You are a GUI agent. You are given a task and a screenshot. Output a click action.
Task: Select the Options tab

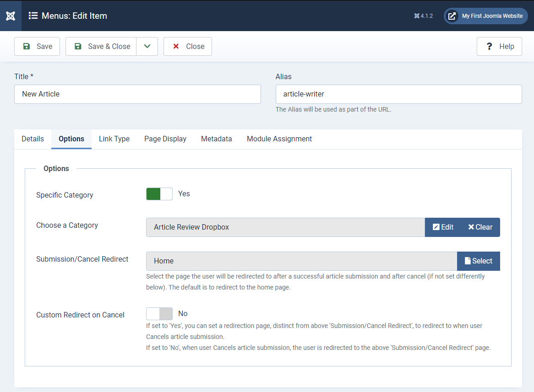point(71,139)
